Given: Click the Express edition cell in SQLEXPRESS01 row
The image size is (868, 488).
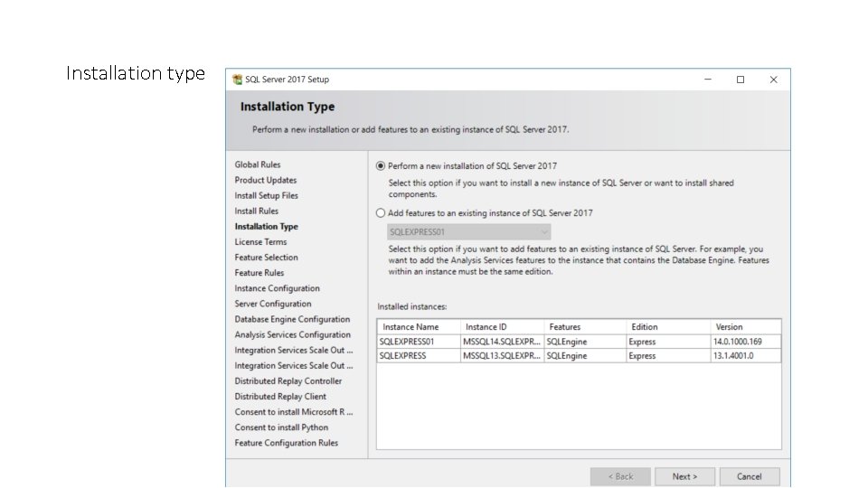Looking at the screenshot, I should pyautogui.click(x=668, y=342).
